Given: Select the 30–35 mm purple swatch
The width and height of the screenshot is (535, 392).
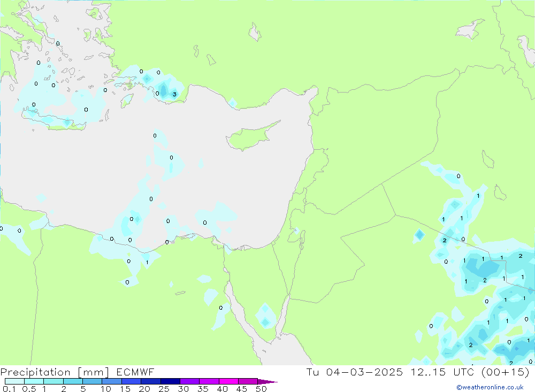Looking at the screenshot, I should point(189,381).
